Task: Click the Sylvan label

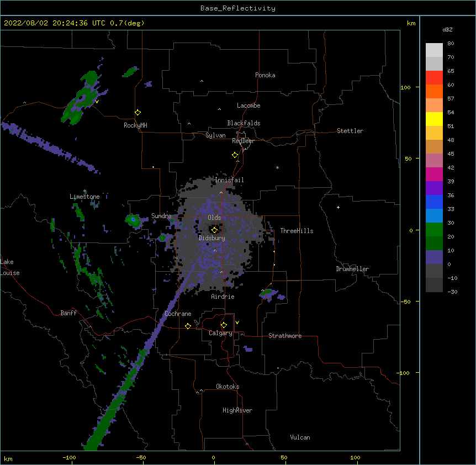Action: [215, 135]
